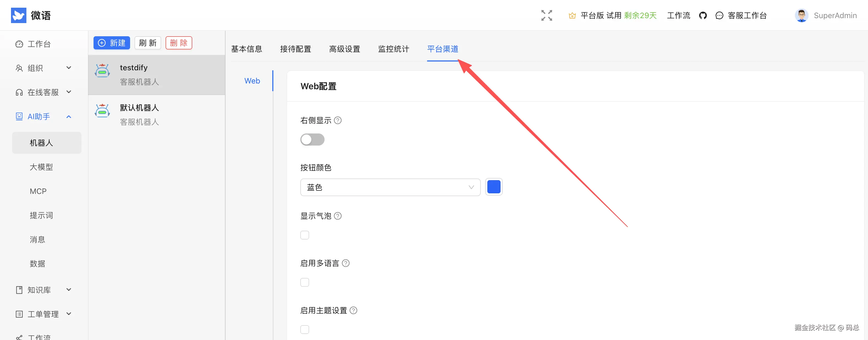The width and height of the screenshot is (868, 340).
Task: Enable the 启用多语言 checkbox
Action: (x=305, y=282)
